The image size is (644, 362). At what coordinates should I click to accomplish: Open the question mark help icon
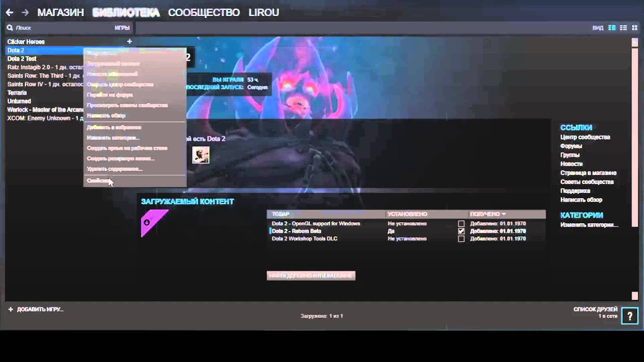point(630,315)
